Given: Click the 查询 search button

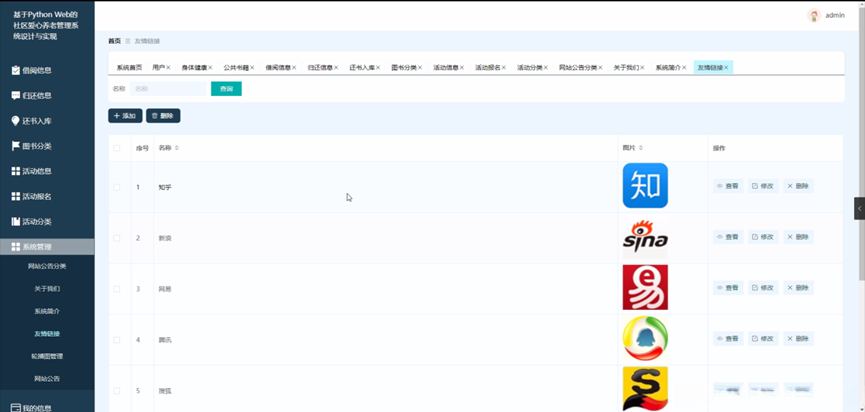Looking at the screenshot, I should coord(226,89).
